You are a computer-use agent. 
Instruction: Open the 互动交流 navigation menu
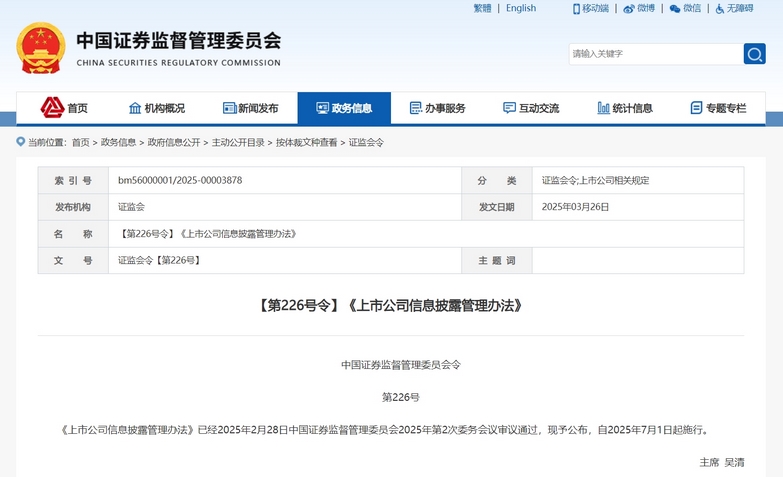point(531,108)
